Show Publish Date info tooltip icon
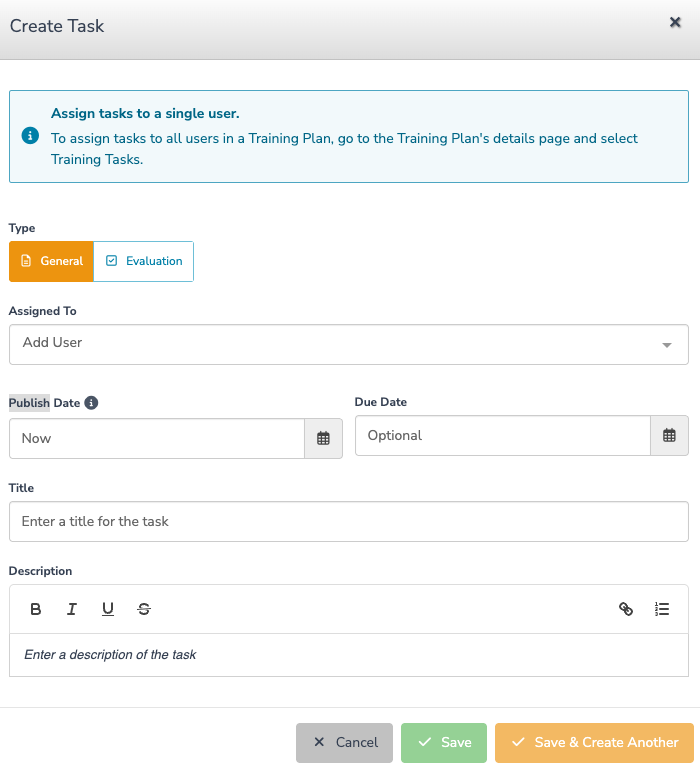 point(91,403)
